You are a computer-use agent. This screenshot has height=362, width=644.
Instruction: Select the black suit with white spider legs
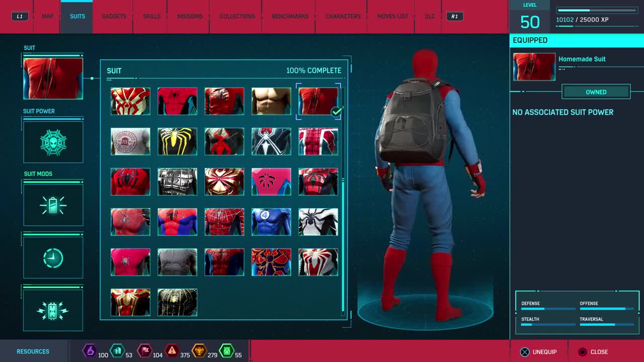pyautogui.click(x=271, y=141)
